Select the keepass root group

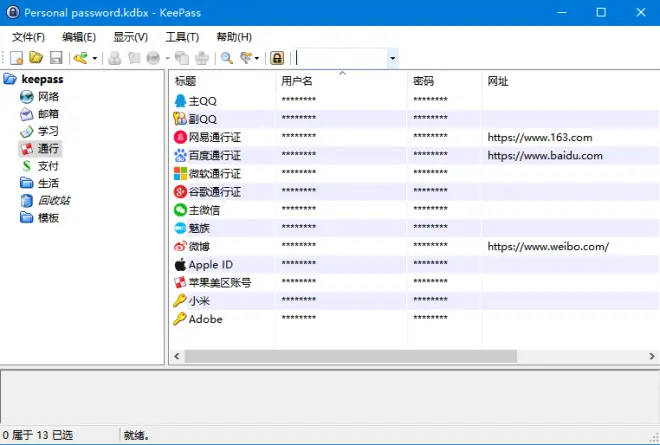42,79
